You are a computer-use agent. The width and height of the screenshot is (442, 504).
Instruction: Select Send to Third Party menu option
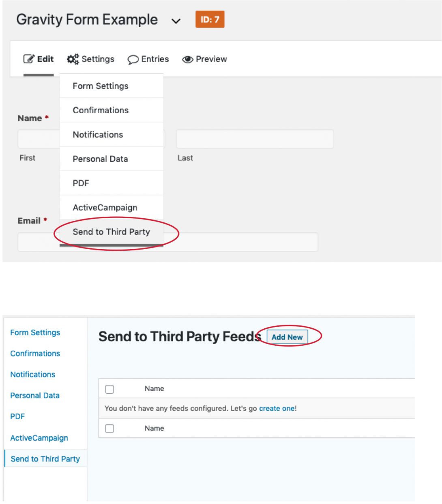point(111,232)
